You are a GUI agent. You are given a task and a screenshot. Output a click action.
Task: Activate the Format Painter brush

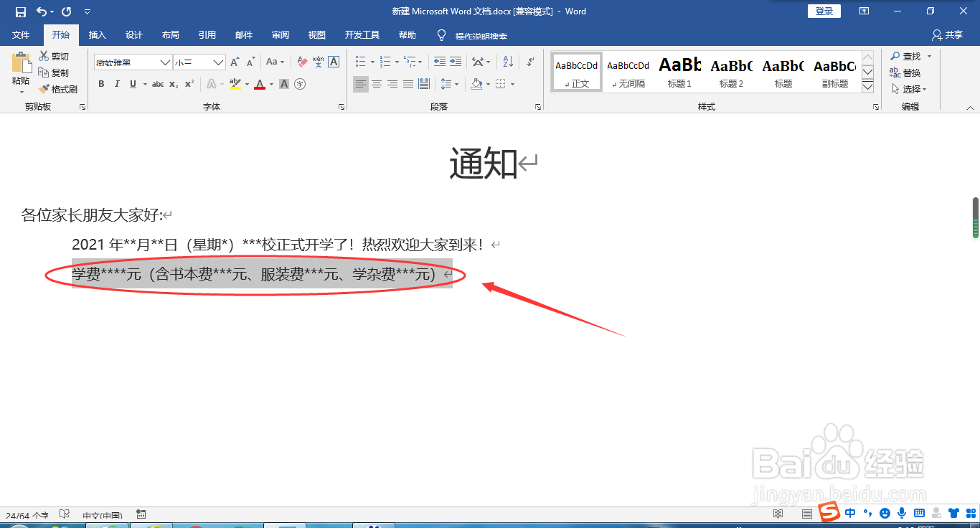[58, 89]
